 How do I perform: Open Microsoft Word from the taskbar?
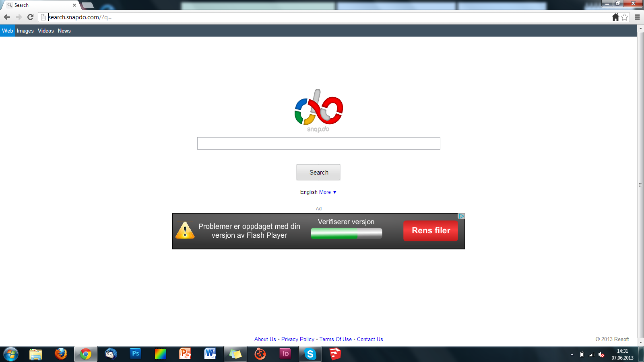pyautogui.click(x=210, y=354)
